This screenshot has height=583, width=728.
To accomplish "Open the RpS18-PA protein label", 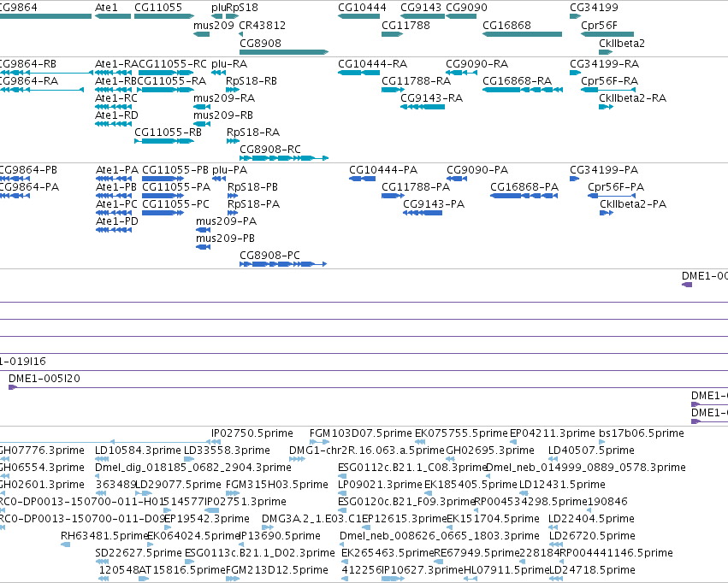I will pos(253,204).
